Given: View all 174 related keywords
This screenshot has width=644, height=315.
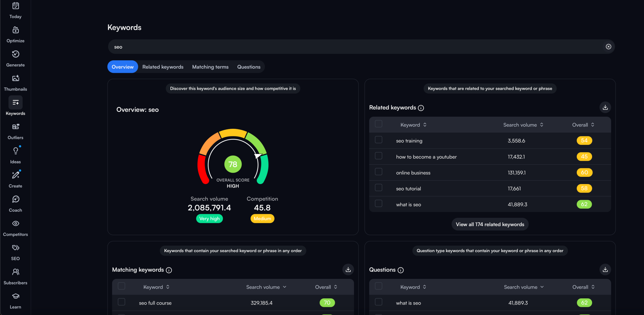Looking at the screenshot, I should pos(490,224).
